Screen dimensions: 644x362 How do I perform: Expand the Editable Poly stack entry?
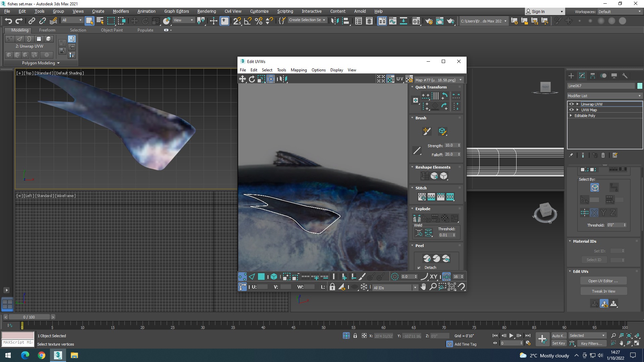click(x=571, y=116)
